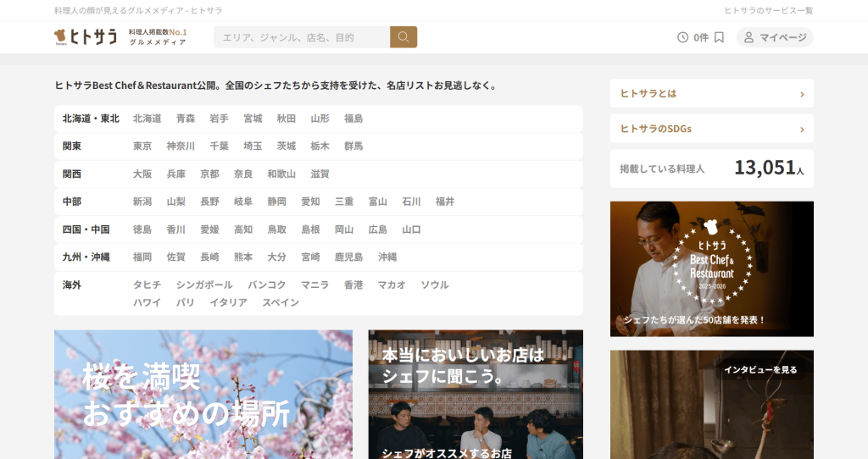Click the search magnifier button

403,37
